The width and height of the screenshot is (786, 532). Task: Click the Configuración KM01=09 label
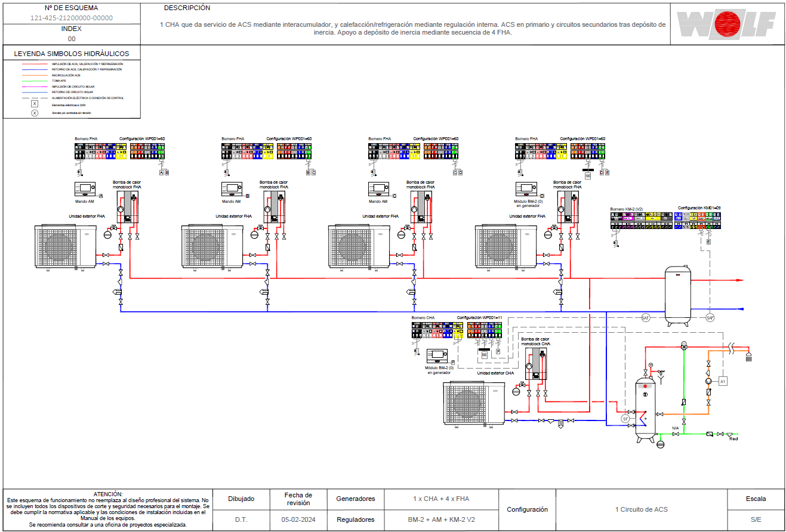[x=699, y=208]
